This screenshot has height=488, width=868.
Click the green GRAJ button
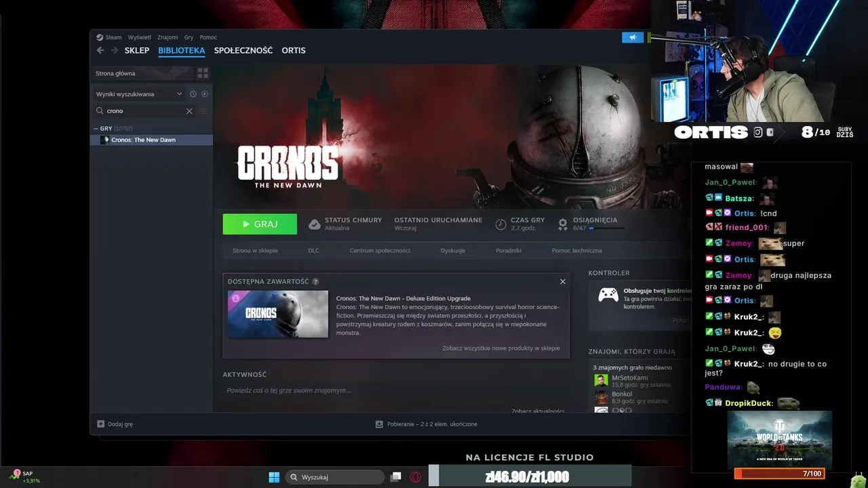coord(260,224)
